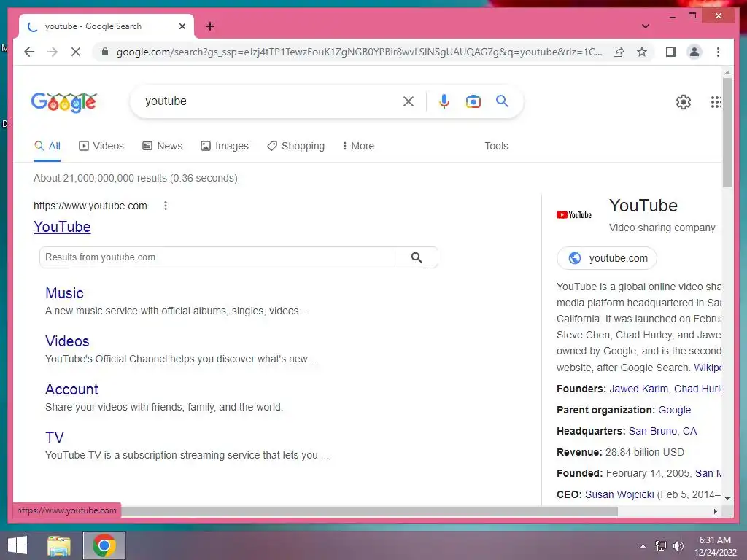747x560 pixels.
Task: Open the network icon in the system tray
Action: pyautogui.click(x=661, y=545)
